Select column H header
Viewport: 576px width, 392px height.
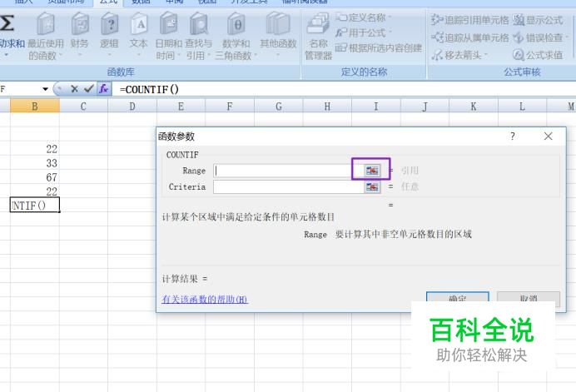coord(327,107)
